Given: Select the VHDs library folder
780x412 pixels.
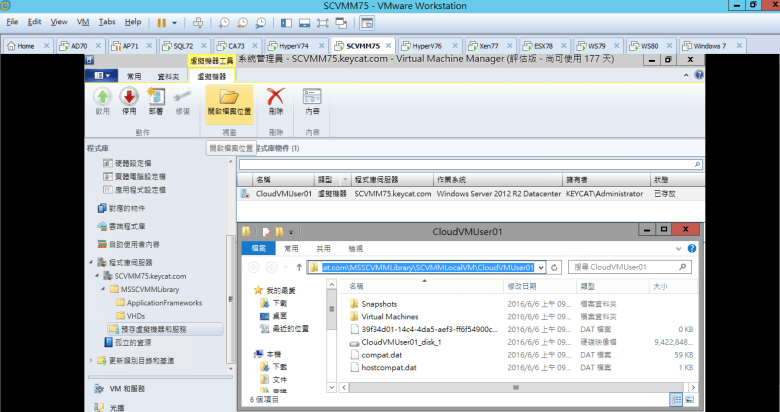Looking at the screenshot, I should coord(138,314).
